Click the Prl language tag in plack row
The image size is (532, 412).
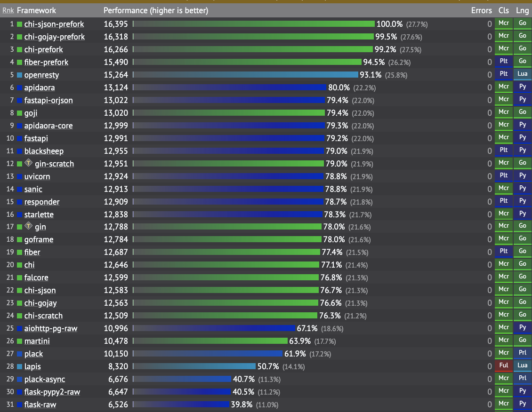coord(522,353)
